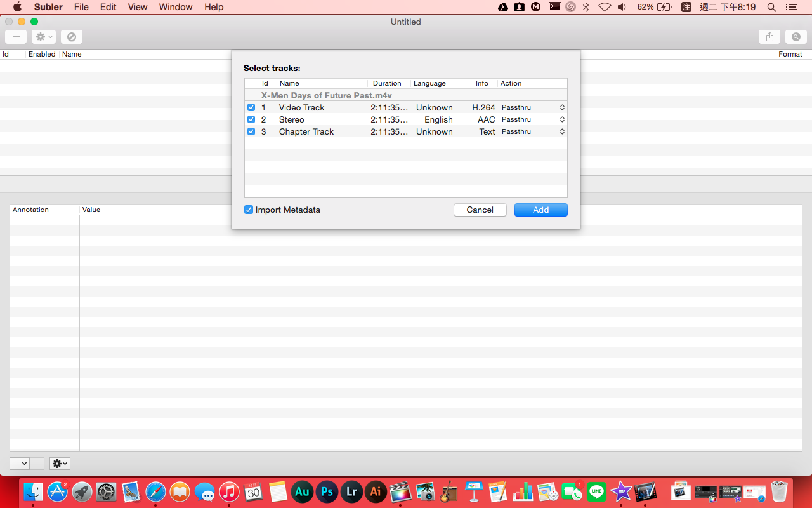Open iMovie from the Dock

620,491
